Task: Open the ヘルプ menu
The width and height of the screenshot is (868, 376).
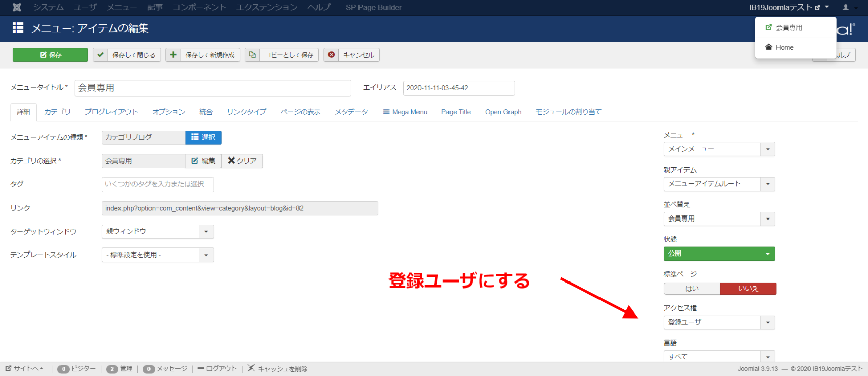Action: point(319,7)
